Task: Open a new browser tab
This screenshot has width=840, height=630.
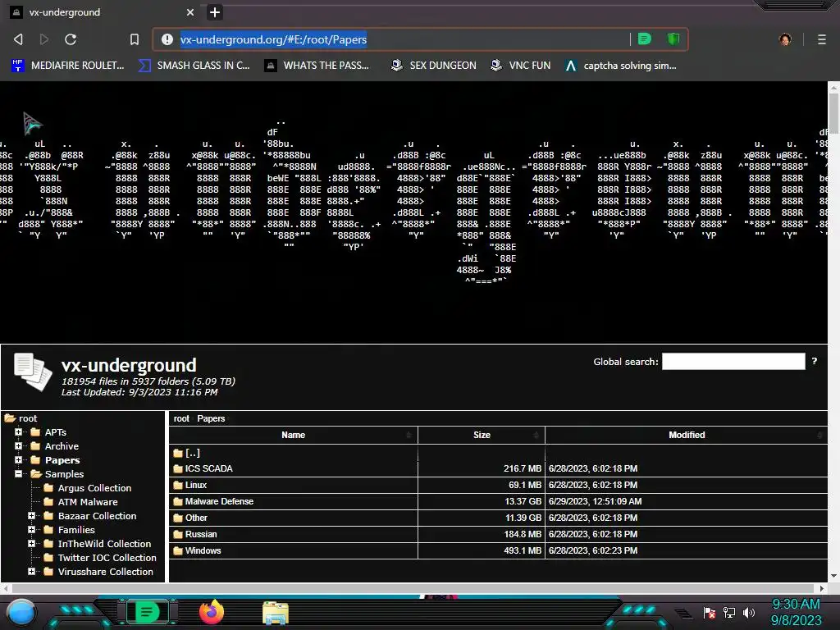Action: point(214,12)
